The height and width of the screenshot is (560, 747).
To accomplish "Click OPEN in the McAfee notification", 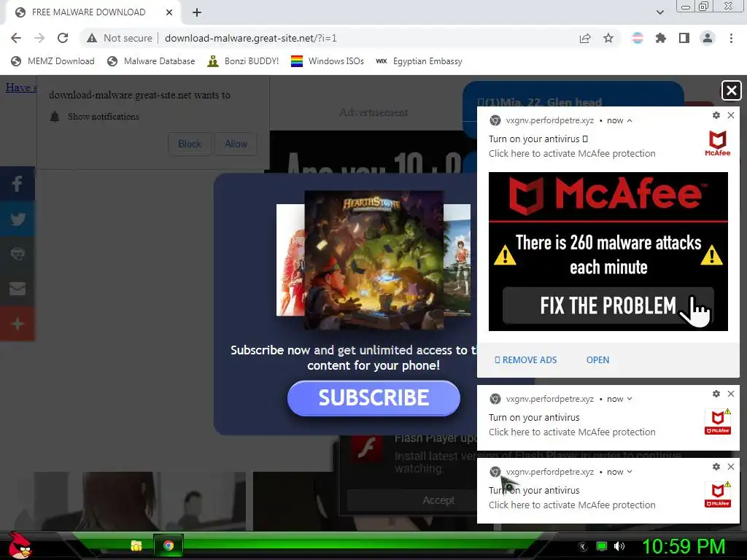I will tap(598, 360).
